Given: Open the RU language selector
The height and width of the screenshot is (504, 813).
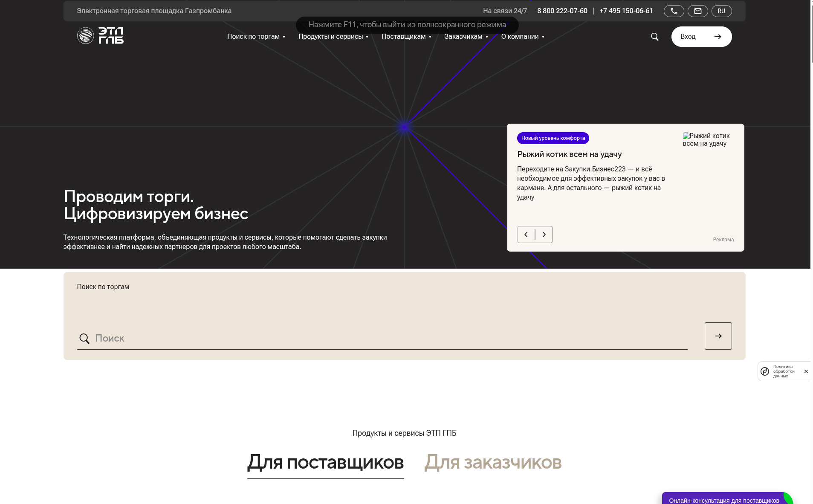Looking at the screenshot, I should (x=721, y=11).
